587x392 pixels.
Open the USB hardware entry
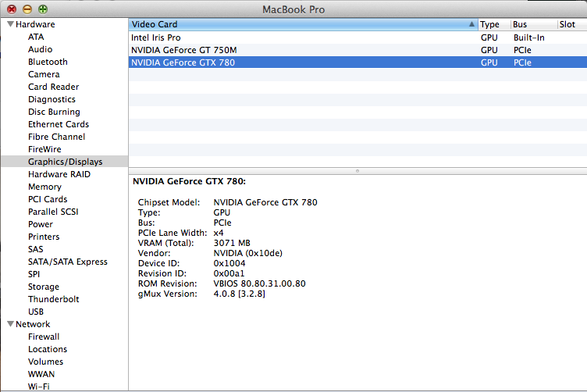[36, 312]
